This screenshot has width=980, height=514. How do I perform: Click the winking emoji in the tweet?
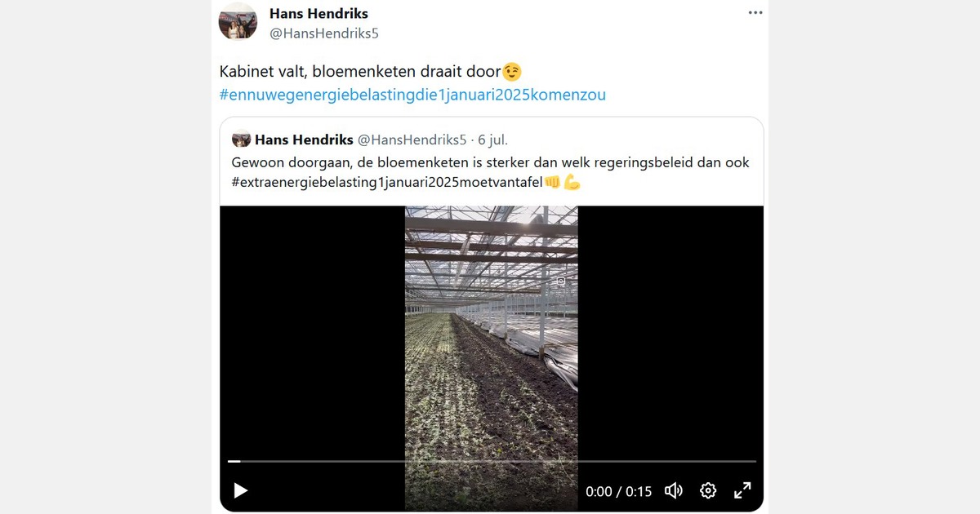(x=512, y=73)
